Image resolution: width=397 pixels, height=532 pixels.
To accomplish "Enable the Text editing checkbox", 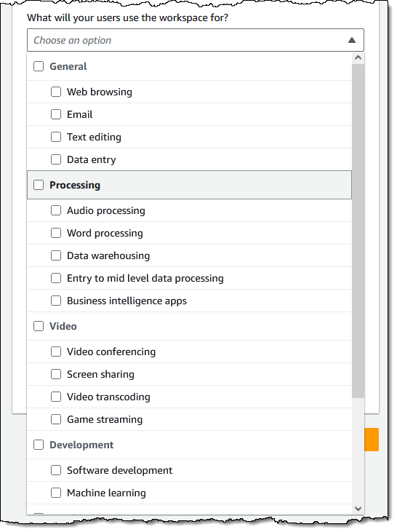I will pos(56,137).
